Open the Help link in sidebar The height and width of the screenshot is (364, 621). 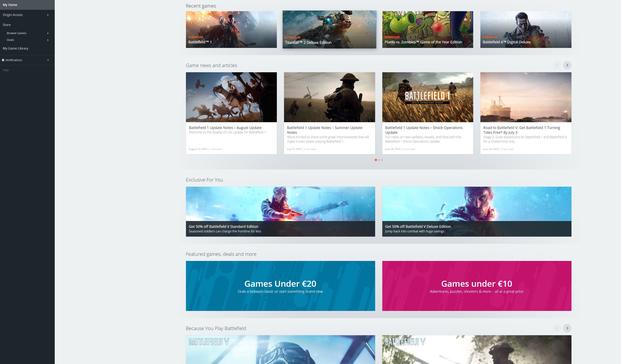point(6,70)
